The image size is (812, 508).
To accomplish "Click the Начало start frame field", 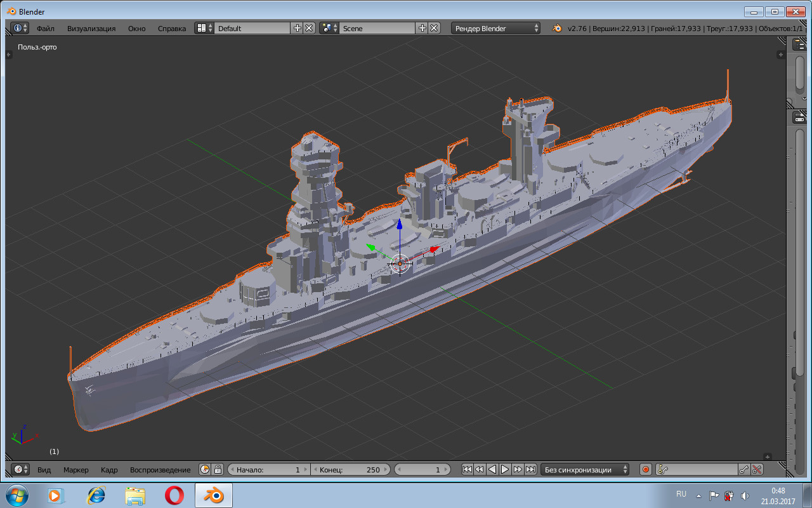I will pyautogui.click(x=269, y=469).
